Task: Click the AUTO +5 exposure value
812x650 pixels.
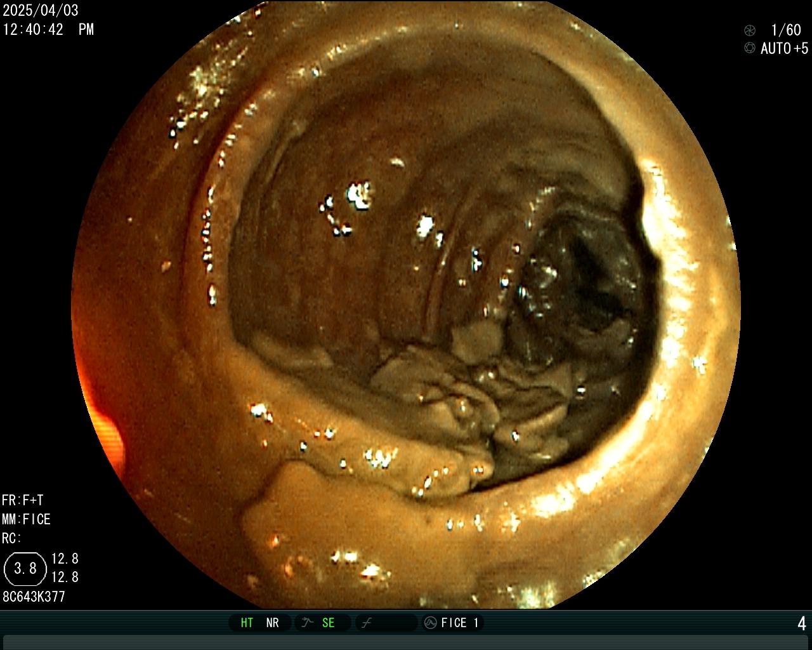Action: [x=785, y=48]
